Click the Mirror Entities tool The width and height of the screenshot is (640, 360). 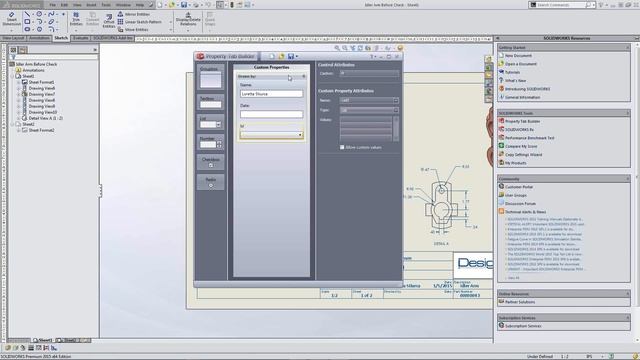pyautogui.click(x=133, y=14)
